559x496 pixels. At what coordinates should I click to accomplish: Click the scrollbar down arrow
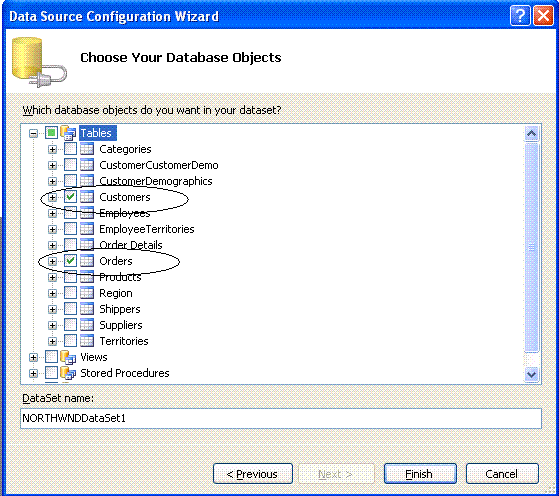click(x=531, y=374)
